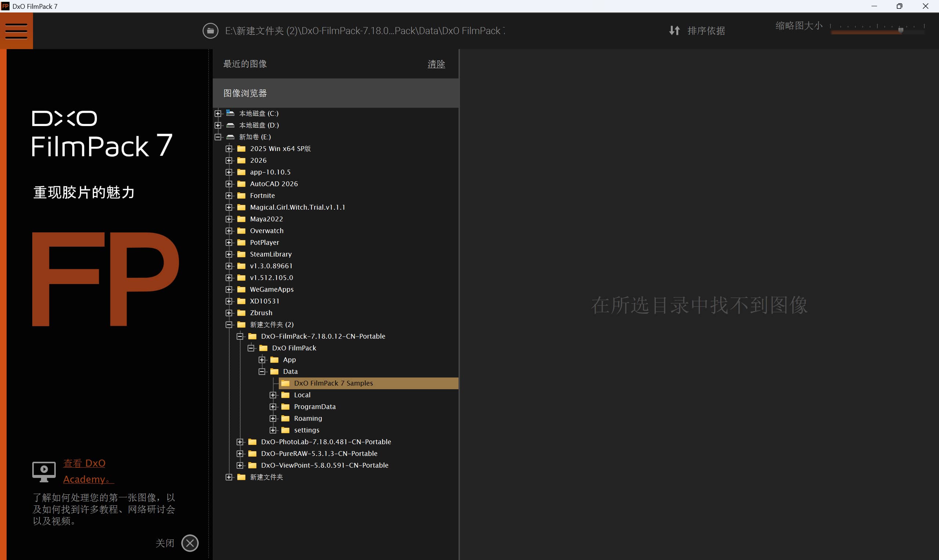Adjust the thumbnail size slider
Viewport: 939px width, 560px height.
900,30
